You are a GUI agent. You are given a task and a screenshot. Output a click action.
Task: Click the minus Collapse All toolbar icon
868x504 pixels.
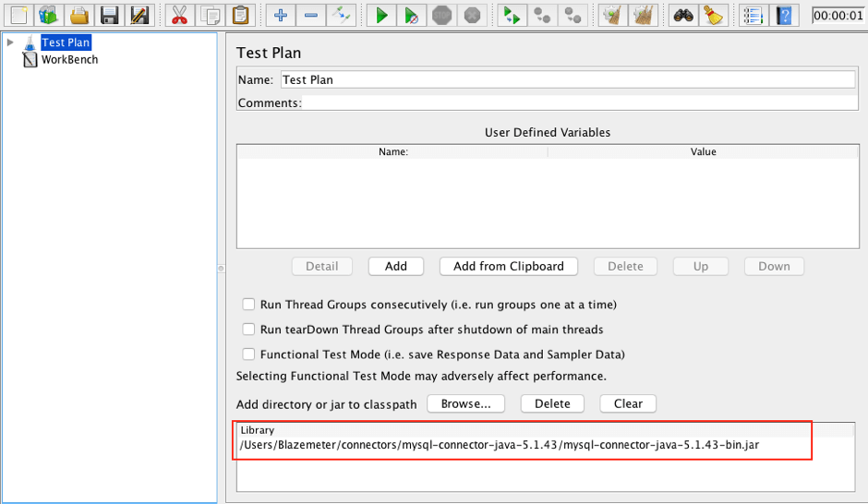click(x=311, y=15)
